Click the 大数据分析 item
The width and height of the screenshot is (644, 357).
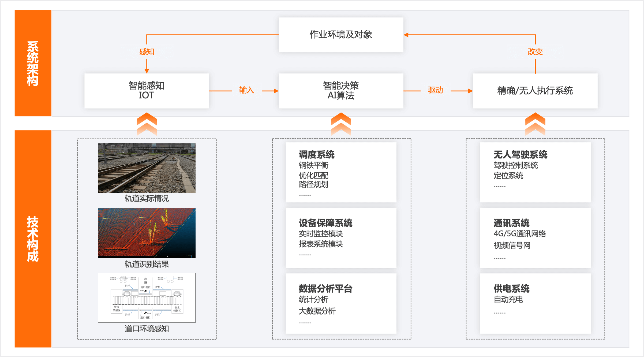pos(317,311)
